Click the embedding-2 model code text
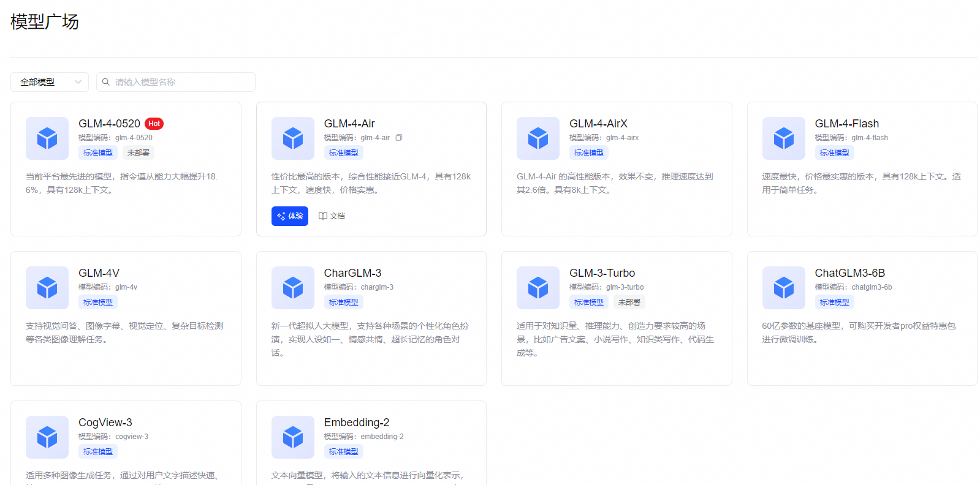The image size is (980, 485). click(382, 437)
